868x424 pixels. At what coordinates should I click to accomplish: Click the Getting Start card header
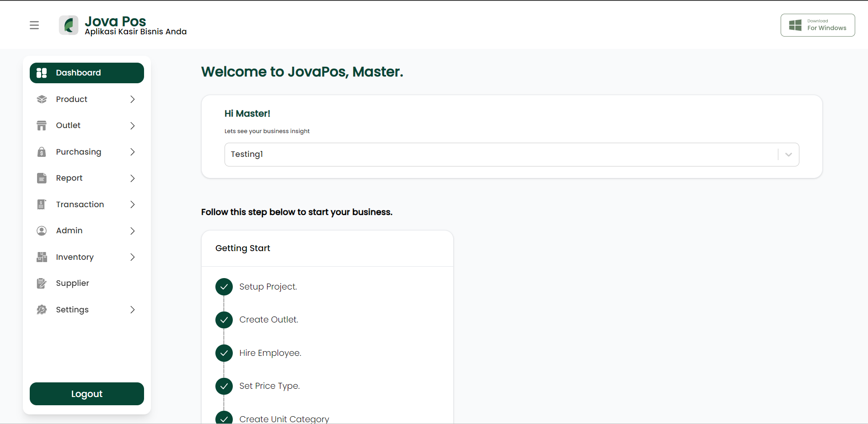point(327,248)
